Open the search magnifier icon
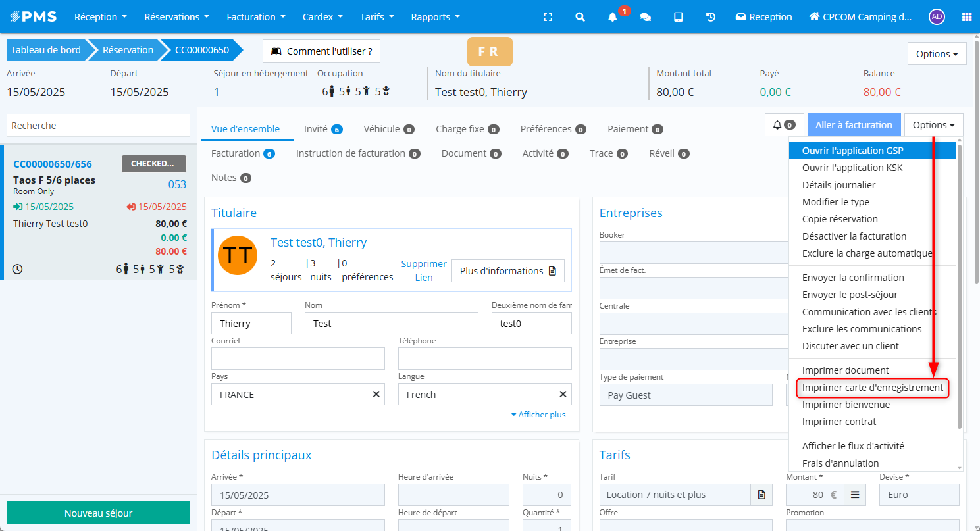 click(x=580, y=17)
